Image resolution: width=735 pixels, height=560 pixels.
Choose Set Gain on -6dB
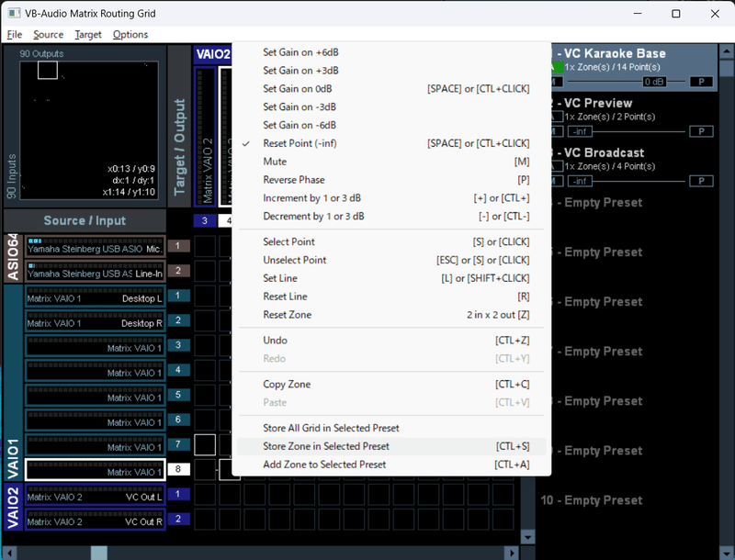[x=391, y=125]
